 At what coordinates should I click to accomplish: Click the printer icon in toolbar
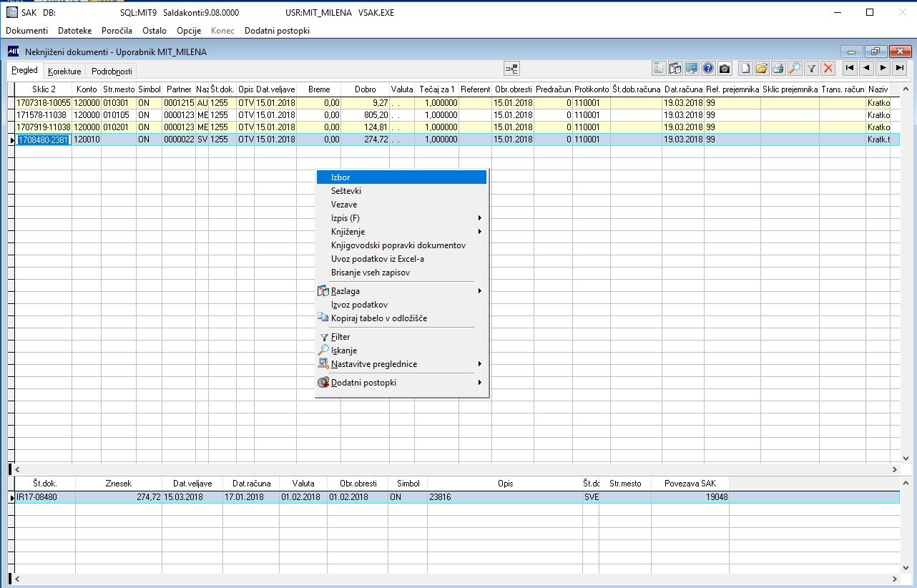click(778, 69)
